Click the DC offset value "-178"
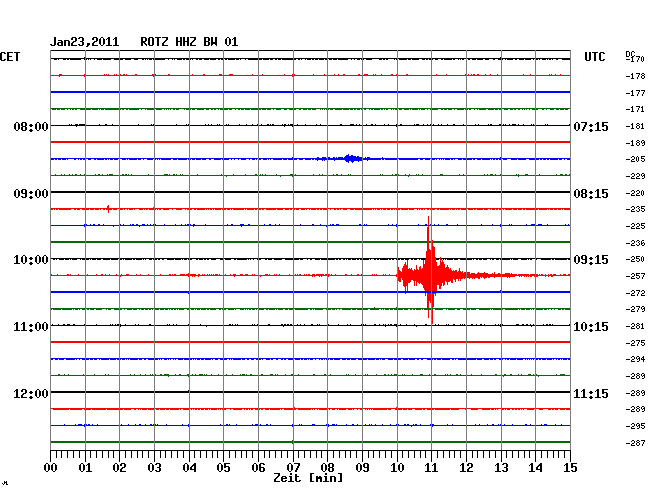Viewport: 650px width, 494px height. 635,76
